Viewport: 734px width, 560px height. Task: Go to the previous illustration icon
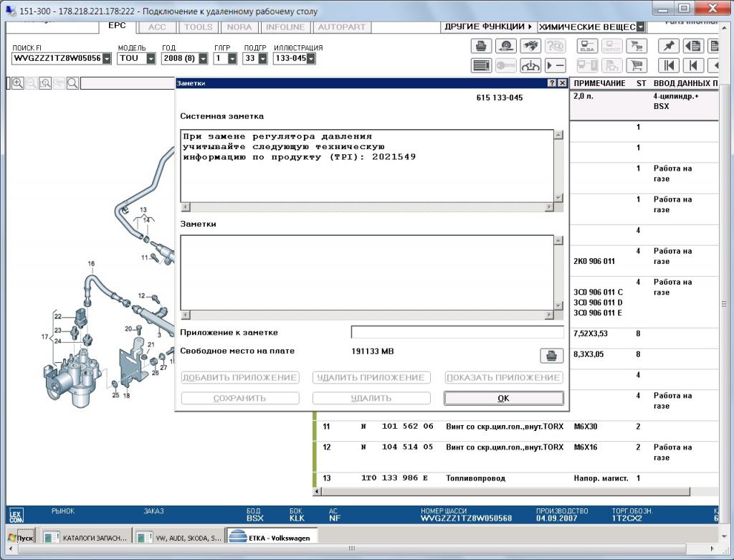[693, 65]
